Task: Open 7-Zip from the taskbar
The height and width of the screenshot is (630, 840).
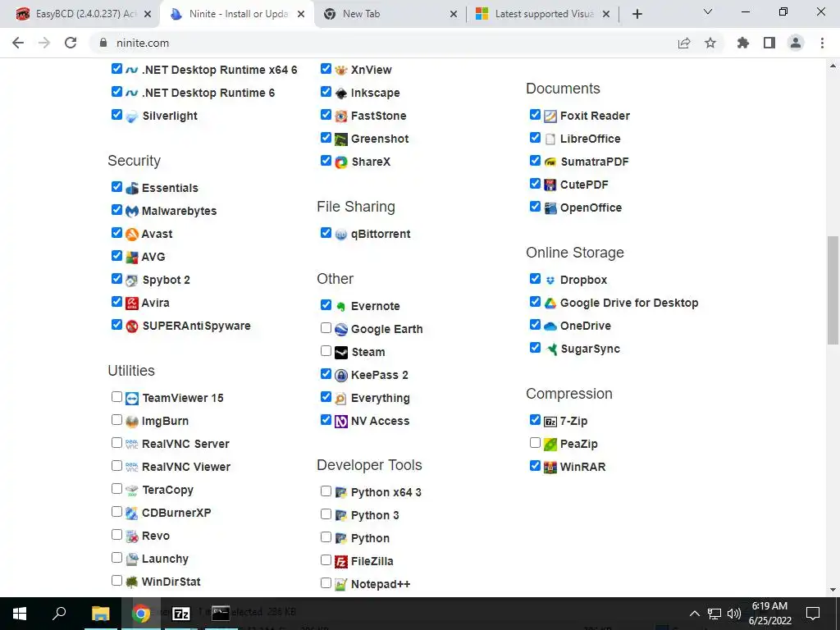Action: (x=181, y=614)
